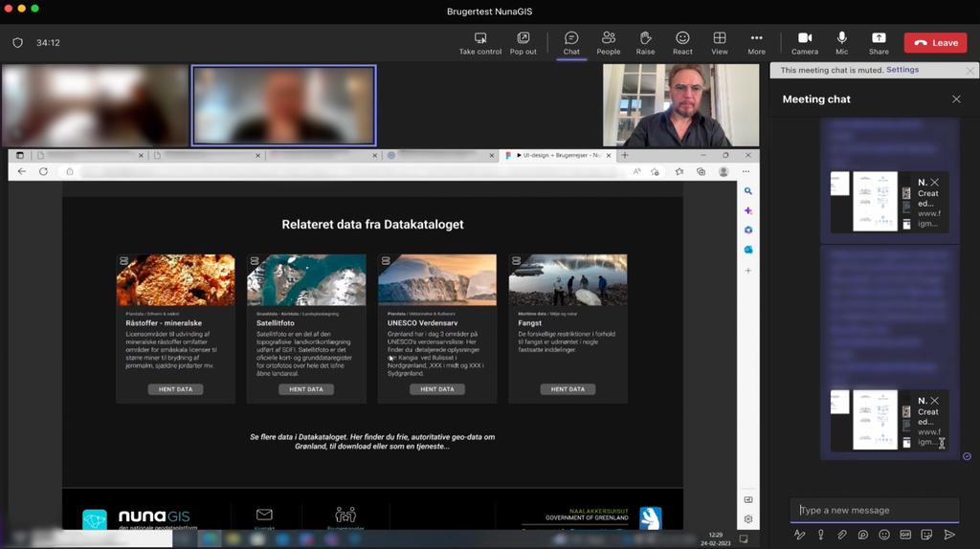Image resolution: width=980 pixels, height=549 pixels.
Task: Toggle the Mic mute state
Action: pos(841,42)
